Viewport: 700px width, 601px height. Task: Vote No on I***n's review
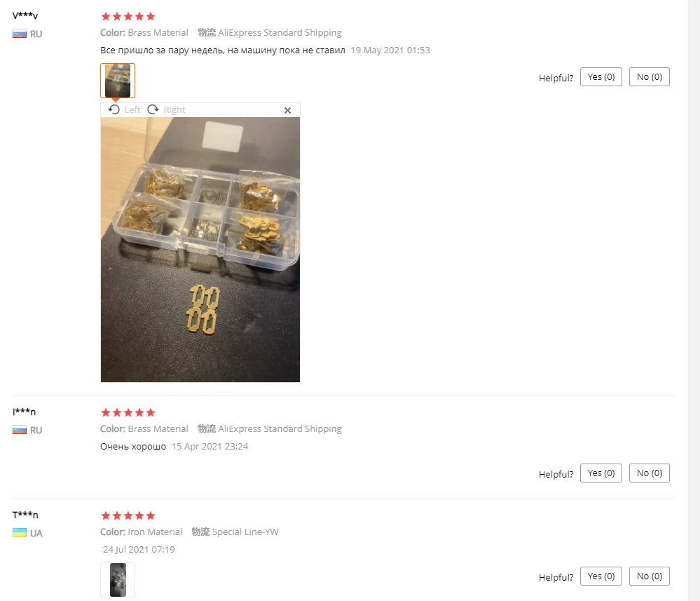coord(649,473)
